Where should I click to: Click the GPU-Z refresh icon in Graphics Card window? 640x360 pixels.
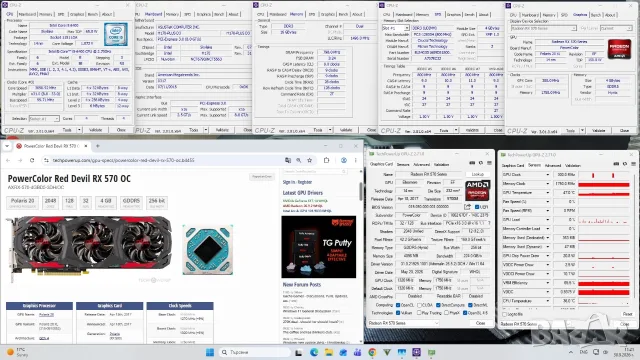click(481, 163)
